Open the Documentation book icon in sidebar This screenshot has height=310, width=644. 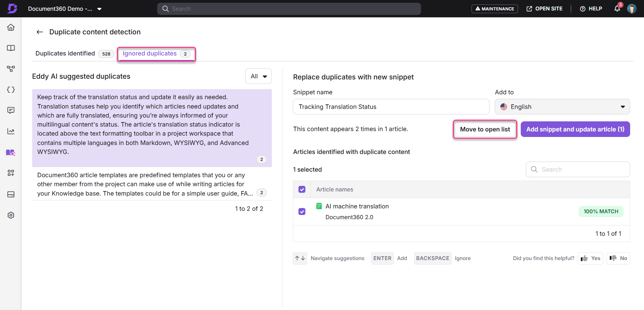click(11, 48)
